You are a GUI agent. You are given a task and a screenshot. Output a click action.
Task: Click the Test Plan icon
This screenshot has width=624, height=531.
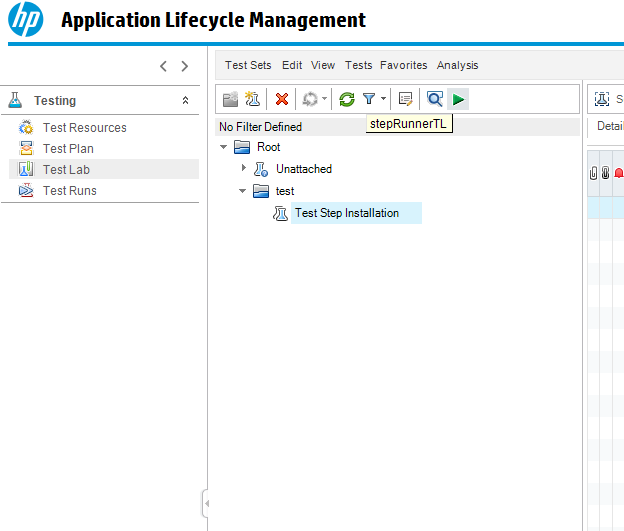pyautogui.click(x=26, y=148)
